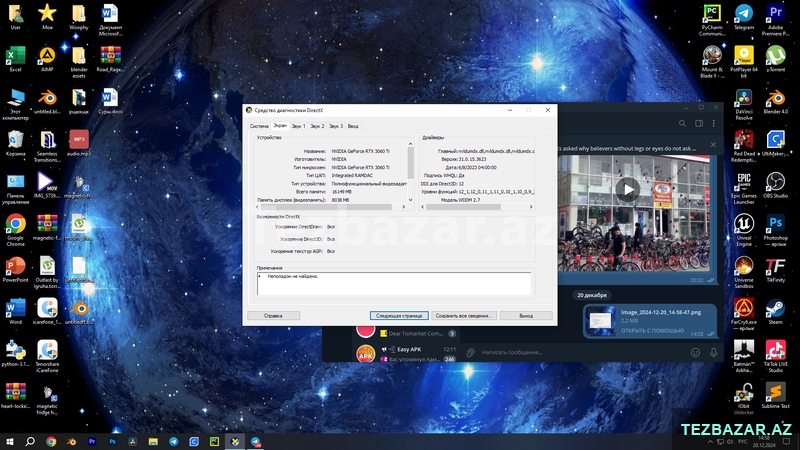This screenshot has width=800, height=450.
Task: Open the three-dot menu in Telegram
Action: [x=714, y=123]
